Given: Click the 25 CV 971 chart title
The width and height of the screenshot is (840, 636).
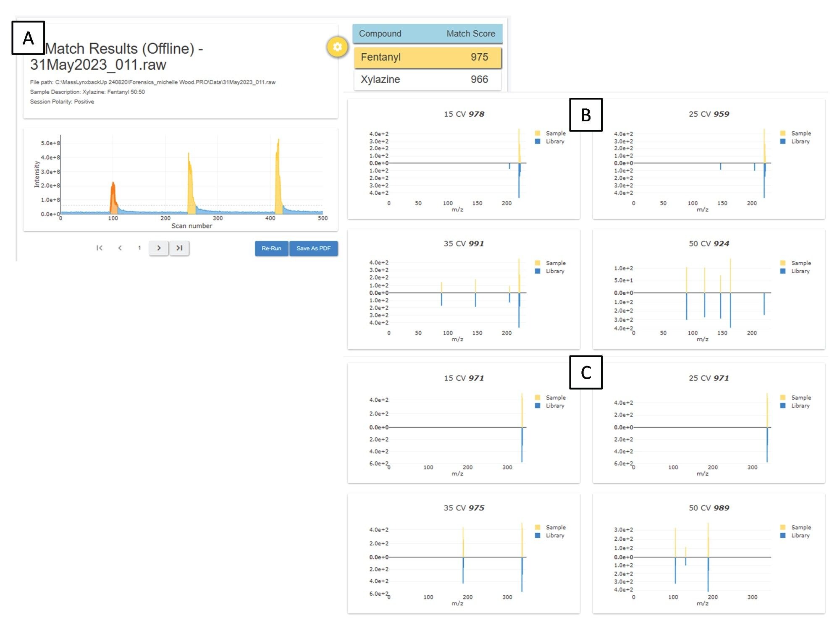Looking at the screenshot, I should coord(709,378).
